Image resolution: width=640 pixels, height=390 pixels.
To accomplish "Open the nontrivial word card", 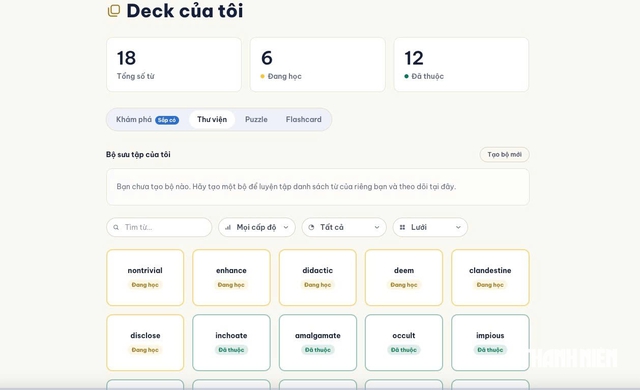I will coord(145,277).
